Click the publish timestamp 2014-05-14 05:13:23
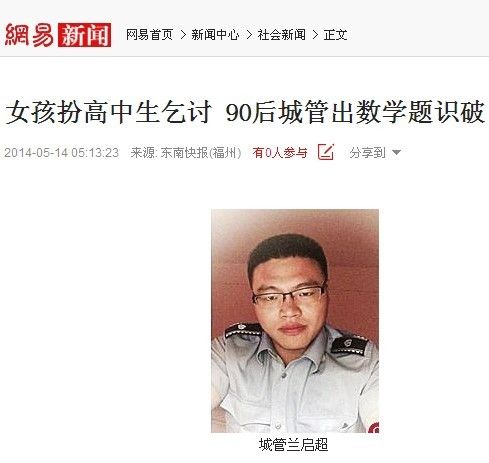489x463 pixels. (x=61, y=153)
